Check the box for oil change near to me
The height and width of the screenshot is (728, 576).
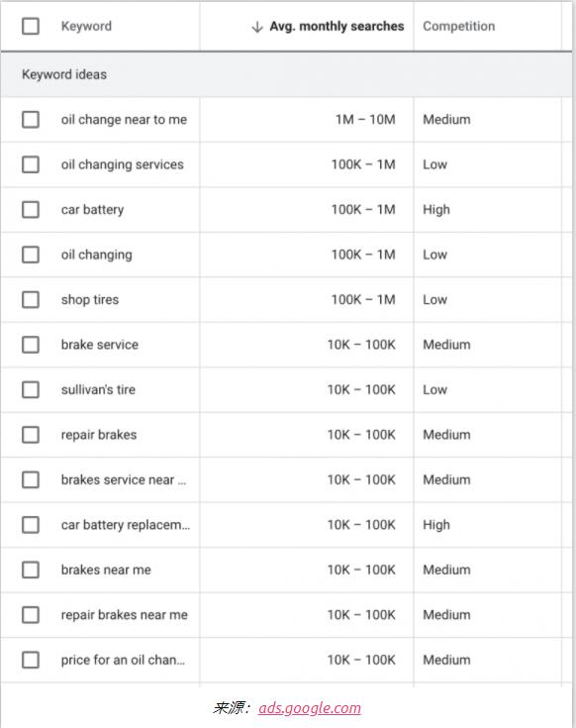pyautogui.click(x=31, y=119)
